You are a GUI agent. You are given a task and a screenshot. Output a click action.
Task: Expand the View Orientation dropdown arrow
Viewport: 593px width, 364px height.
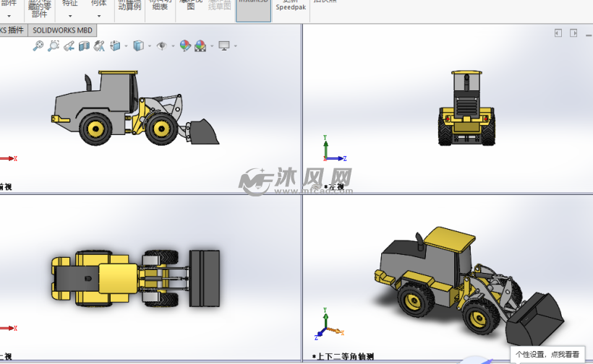pos(126,45)
